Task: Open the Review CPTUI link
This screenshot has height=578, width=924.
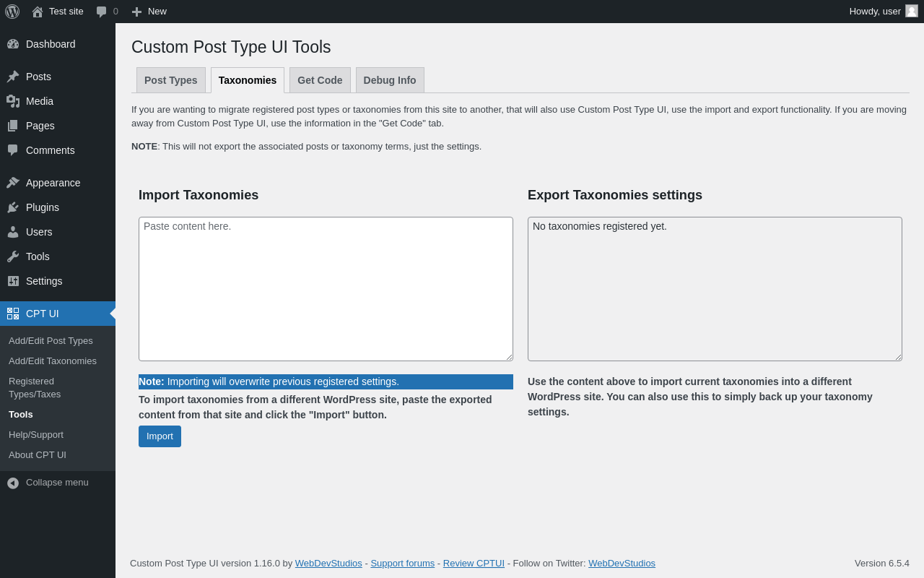Action: [474, 564]
